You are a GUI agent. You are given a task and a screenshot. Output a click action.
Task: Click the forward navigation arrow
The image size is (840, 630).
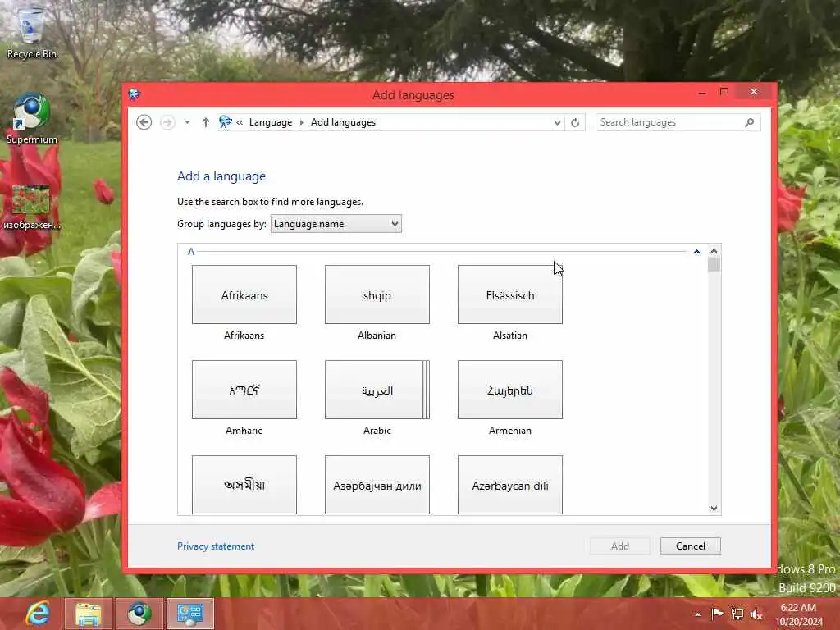[x=167, y=122]
